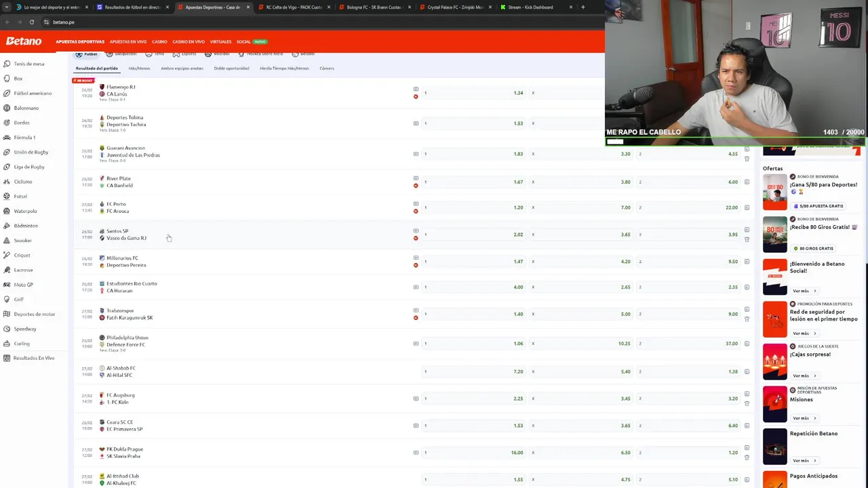This screenshot has width=868, height=488.
Task: Close the Stream - Kick Dashboard tab
Action: pyautogui.click(x=570, y=7)
